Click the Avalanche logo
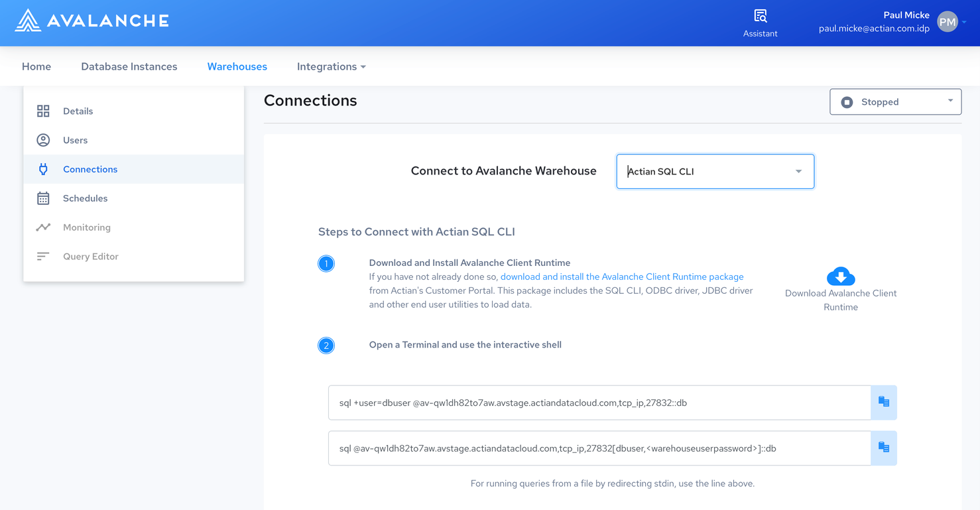980x510 pixels. tap(92, 21)
